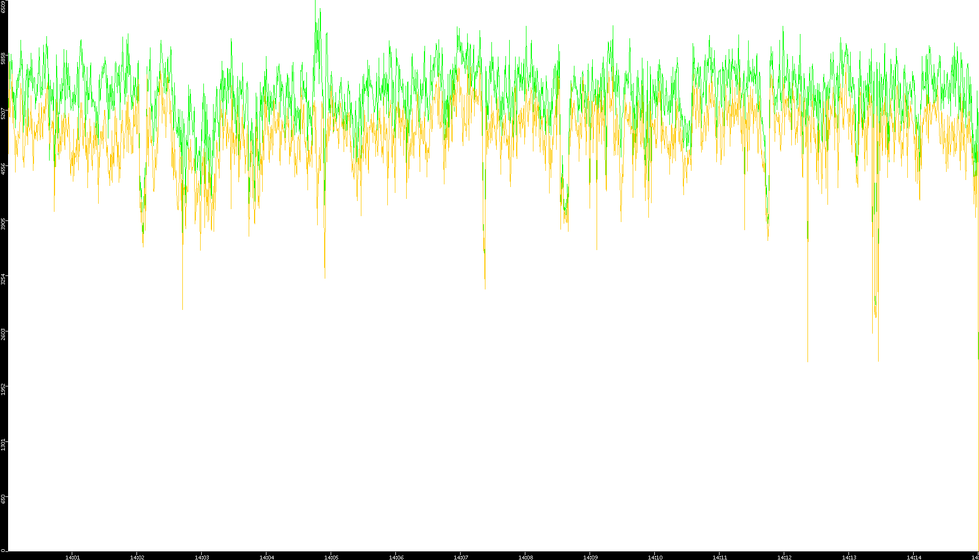The width and height of the screenshot is (979, 560).
Task: Click the 14:02 time axis label
Action: click(x=137, y=557)
